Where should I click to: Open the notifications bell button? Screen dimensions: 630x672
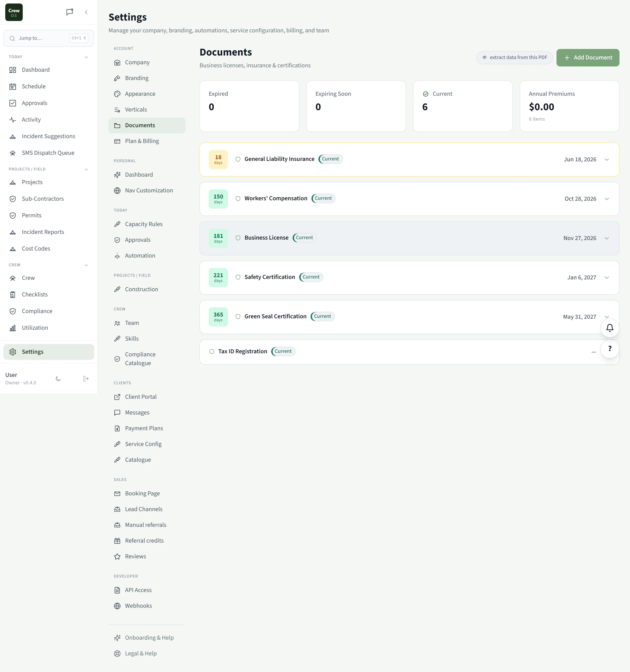609,327
